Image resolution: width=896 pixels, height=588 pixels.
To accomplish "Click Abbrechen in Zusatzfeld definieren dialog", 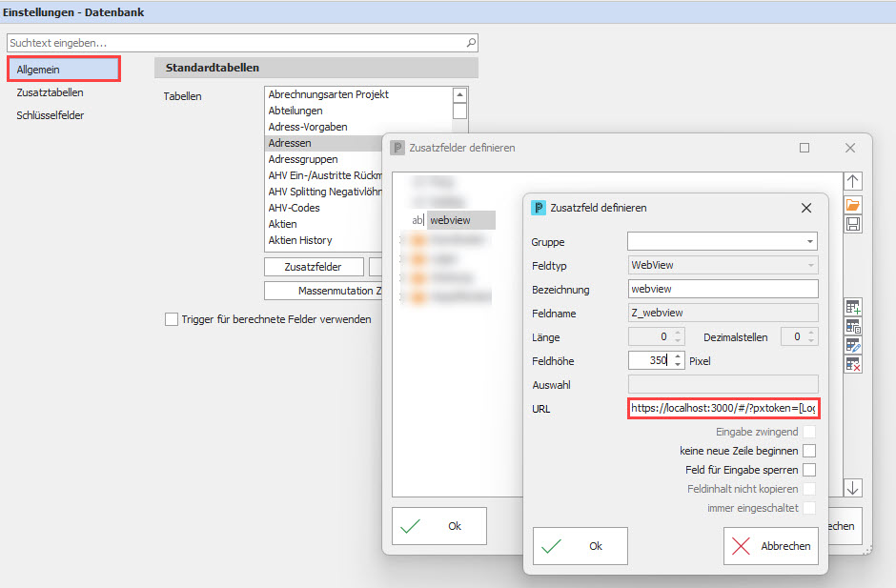I will (771, 546).
